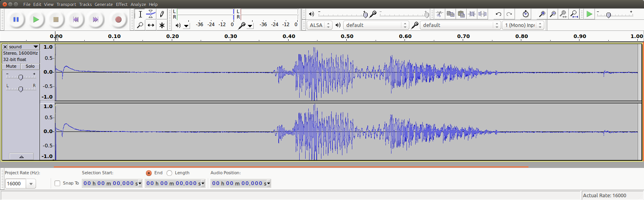Click the Undo arrow icon
The height and width of the screenshot is (200, 644).
tap(498, 14)
